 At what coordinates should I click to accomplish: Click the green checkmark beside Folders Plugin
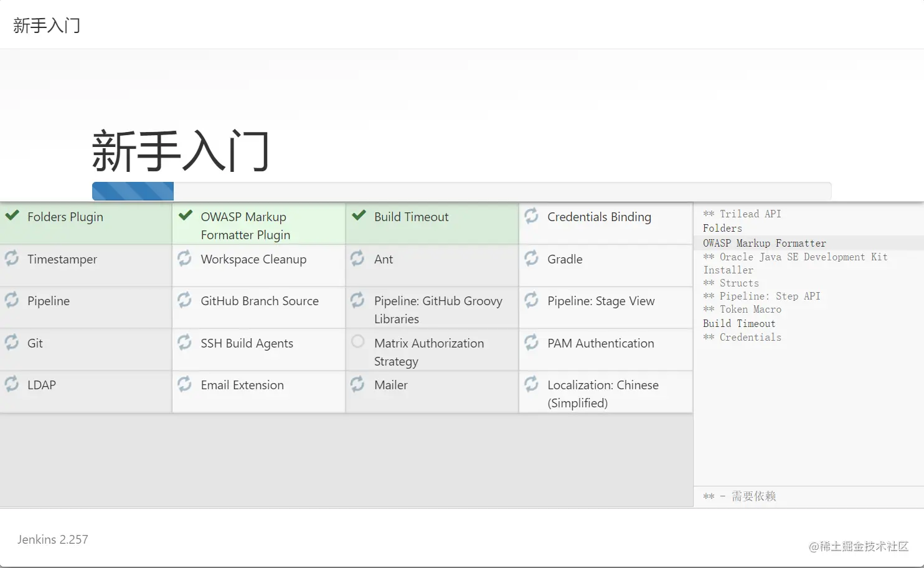[x=12, y=216]
